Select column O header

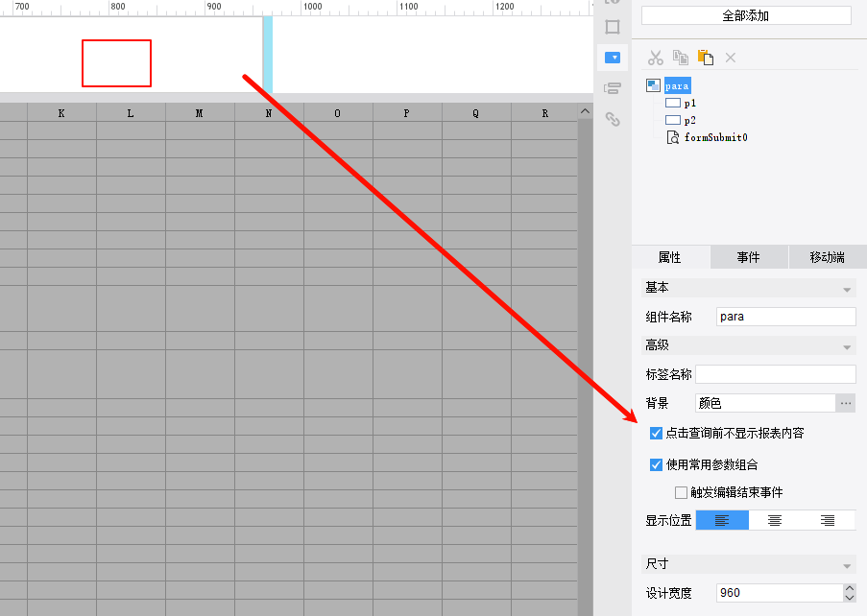click(x=338, y=112)
